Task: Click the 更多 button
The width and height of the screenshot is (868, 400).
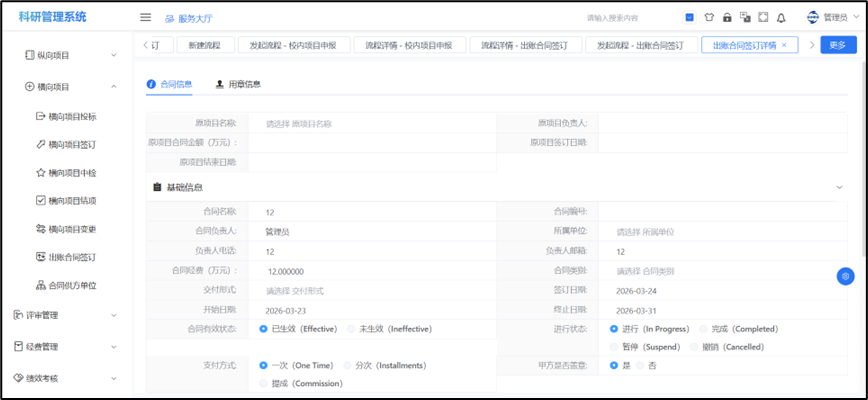Action: pos(838,45)
